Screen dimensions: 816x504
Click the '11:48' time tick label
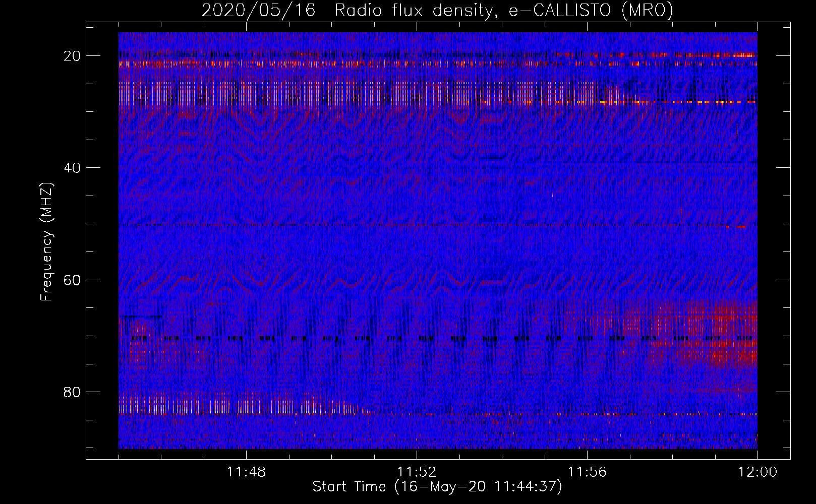[x=247, y=472]
